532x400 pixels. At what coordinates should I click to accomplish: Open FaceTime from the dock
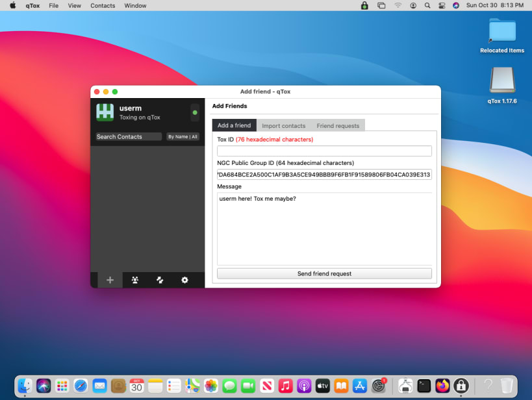pyautogui.click(x=248, y=386)
